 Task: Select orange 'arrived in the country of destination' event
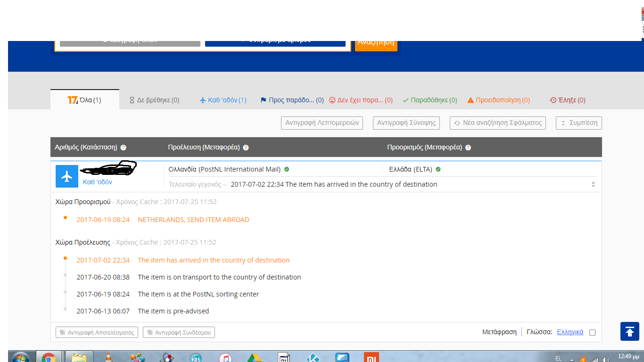214,260
